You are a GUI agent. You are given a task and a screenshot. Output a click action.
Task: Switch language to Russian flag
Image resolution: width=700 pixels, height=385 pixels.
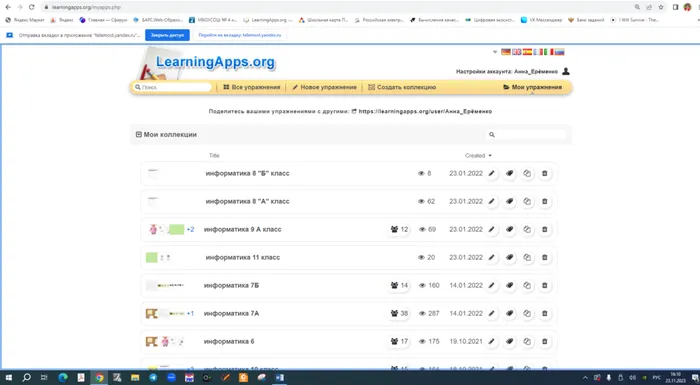click(x=559, y=52)
